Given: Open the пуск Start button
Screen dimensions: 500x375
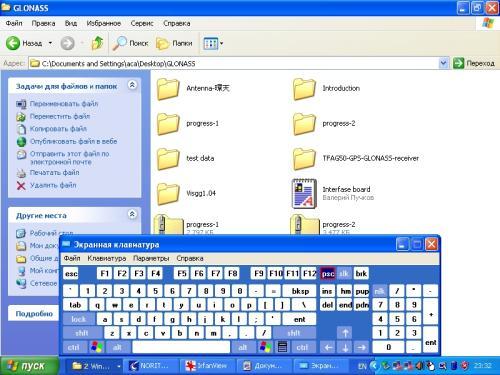Looking at the screenshot, I should (x=29, y=366).
